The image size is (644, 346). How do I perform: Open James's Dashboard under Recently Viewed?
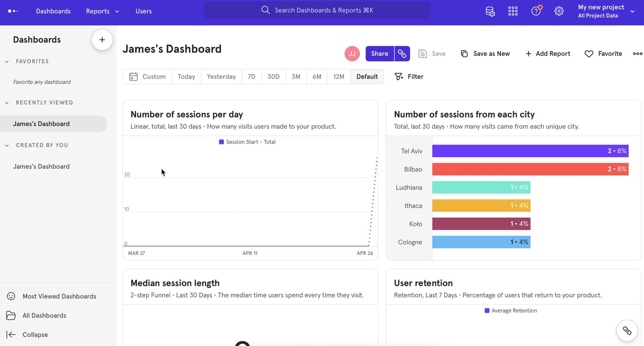coord(54,124)
